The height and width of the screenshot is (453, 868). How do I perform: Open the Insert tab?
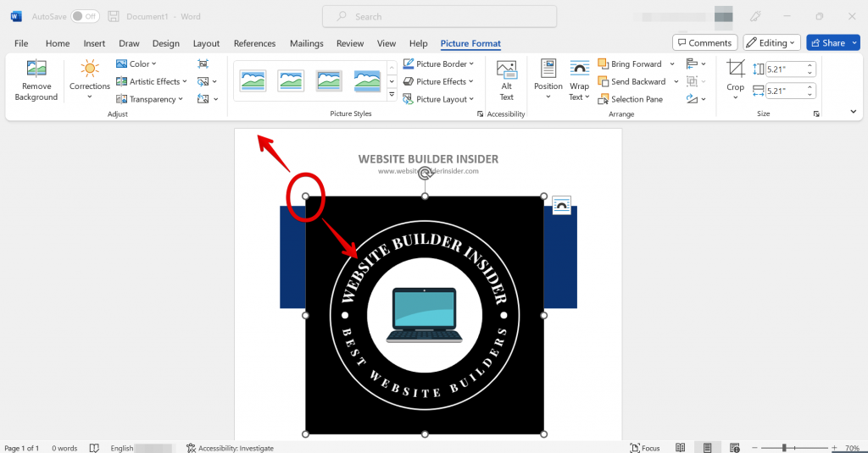pos(94,43)
